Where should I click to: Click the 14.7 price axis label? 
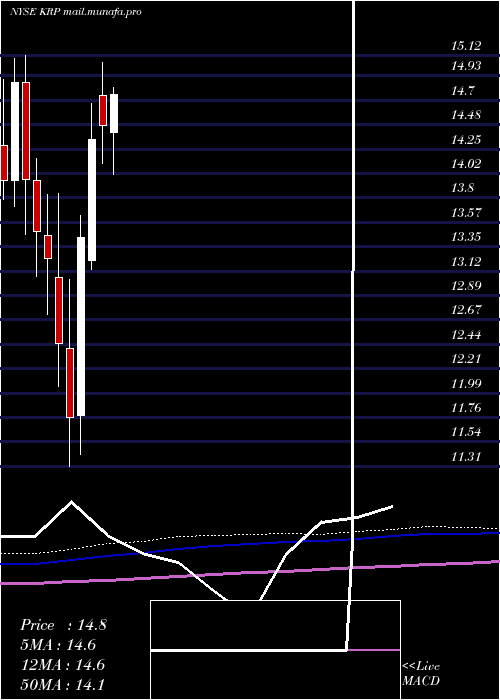(463, 91)
